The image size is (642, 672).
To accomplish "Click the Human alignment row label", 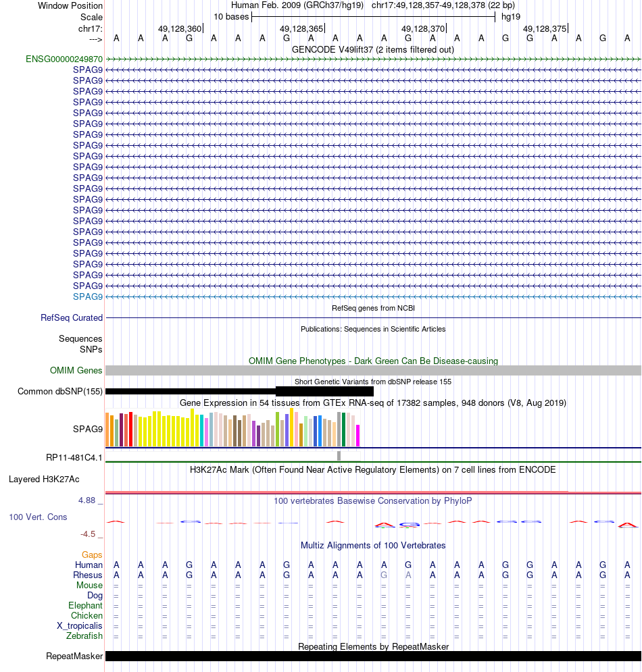I will (89, 565).
